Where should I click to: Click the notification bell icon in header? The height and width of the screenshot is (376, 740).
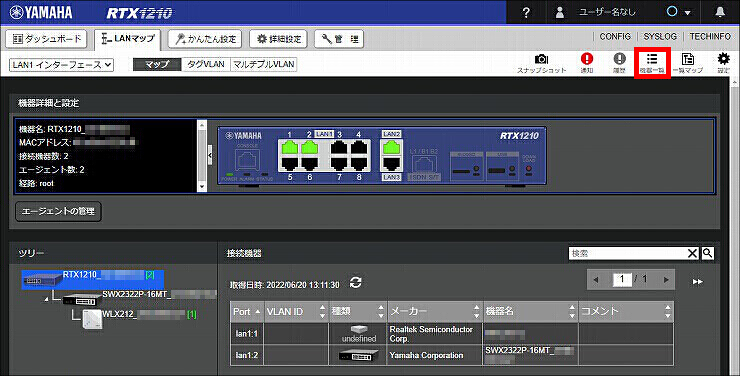coord(720,12)
